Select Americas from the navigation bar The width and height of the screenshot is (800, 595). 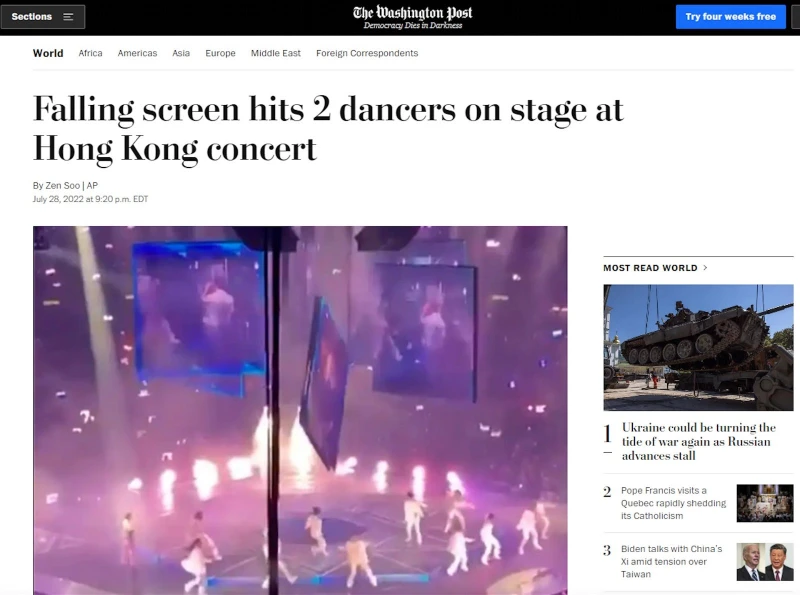click(x=138, y=53)
